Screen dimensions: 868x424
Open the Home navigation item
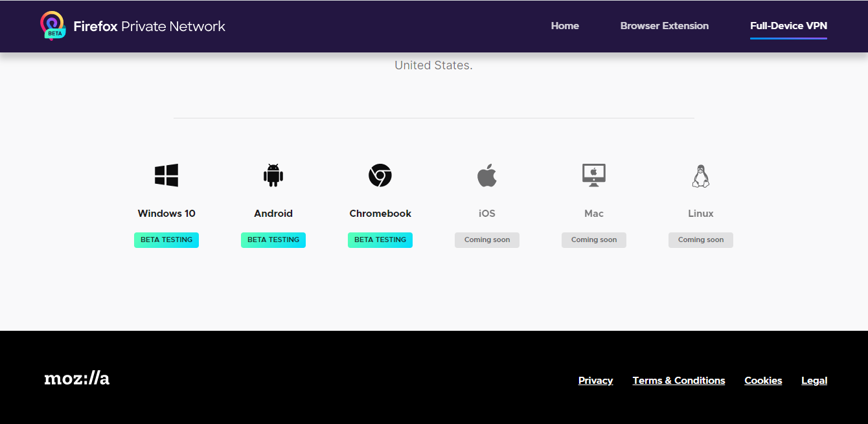coord(565,26)
